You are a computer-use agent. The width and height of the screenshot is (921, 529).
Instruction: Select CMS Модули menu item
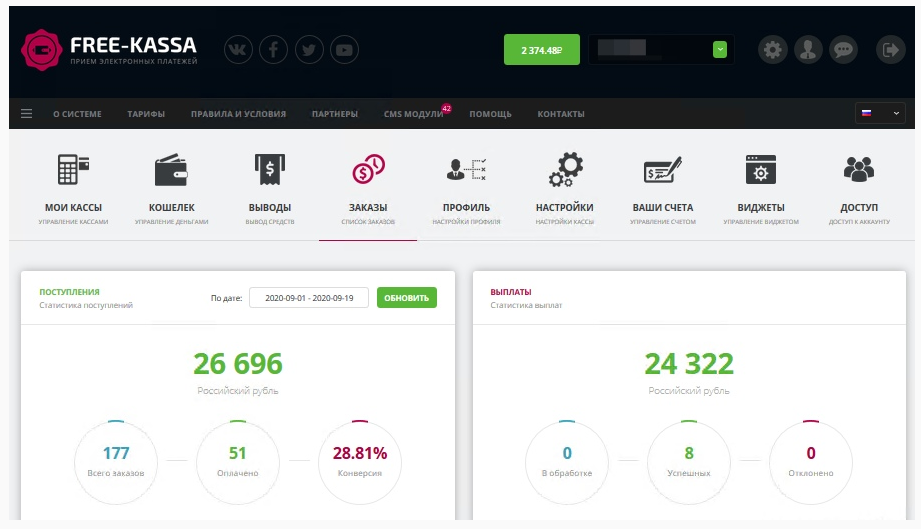point(413,114)
